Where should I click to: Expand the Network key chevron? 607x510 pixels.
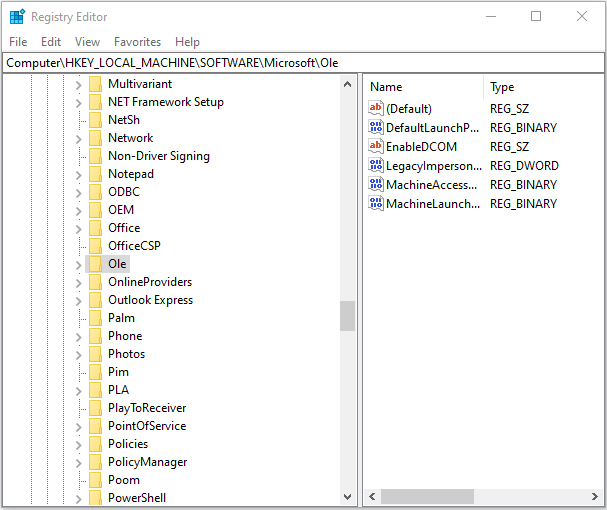point(79,139)
